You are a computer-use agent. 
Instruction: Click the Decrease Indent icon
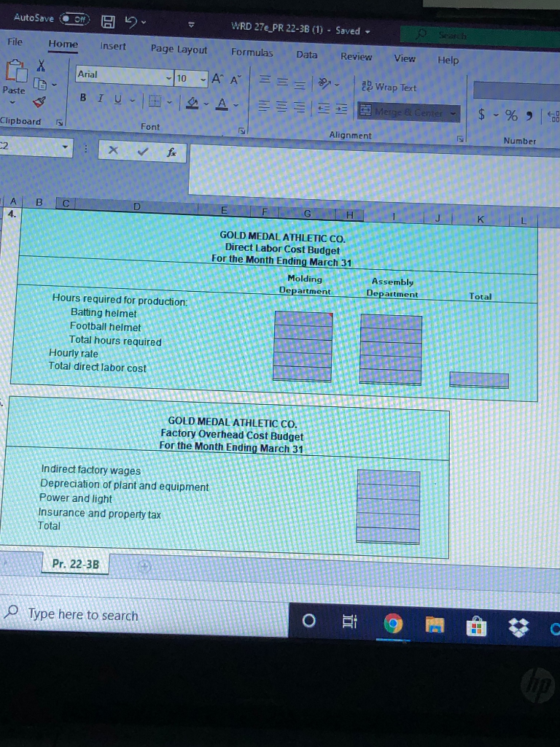click(324, 109)
